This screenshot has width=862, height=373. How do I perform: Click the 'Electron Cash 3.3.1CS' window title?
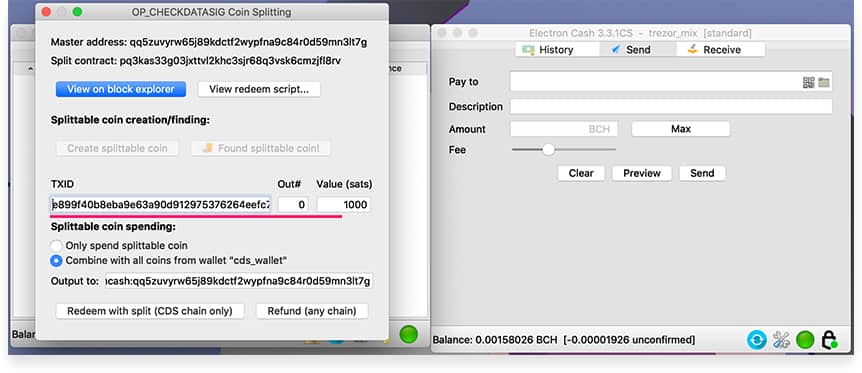640,33
